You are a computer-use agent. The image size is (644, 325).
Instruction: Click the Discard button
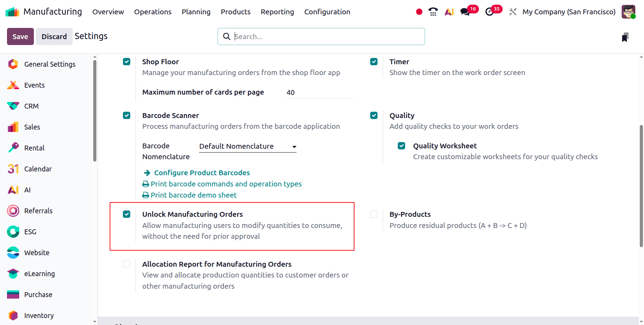pyautogui.click(x=54, y=37)
